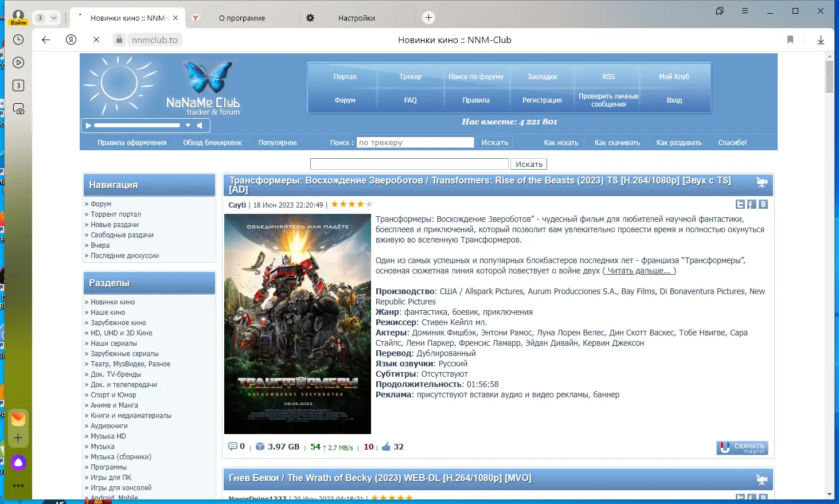Image resolution: width=839 pixels, height=504 pixels.
Task: Mute the mini player with the speaker icon
Action: coord(200,125)
